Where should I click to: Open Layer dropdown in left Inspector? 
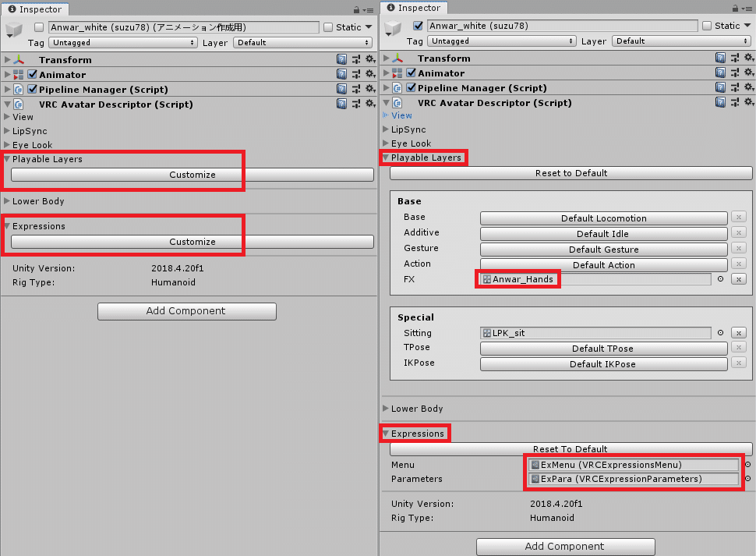302,42
